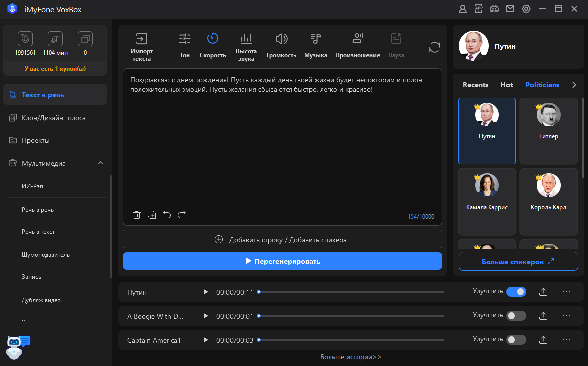Open more options for the Путин track
Image resolution: width=588 pixels, height=366 pixels.
[566, 292]
